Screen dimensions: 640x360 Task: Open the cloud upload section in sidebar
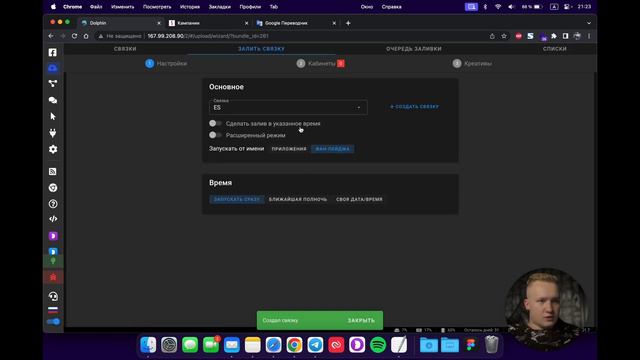(x=53, y=68)
